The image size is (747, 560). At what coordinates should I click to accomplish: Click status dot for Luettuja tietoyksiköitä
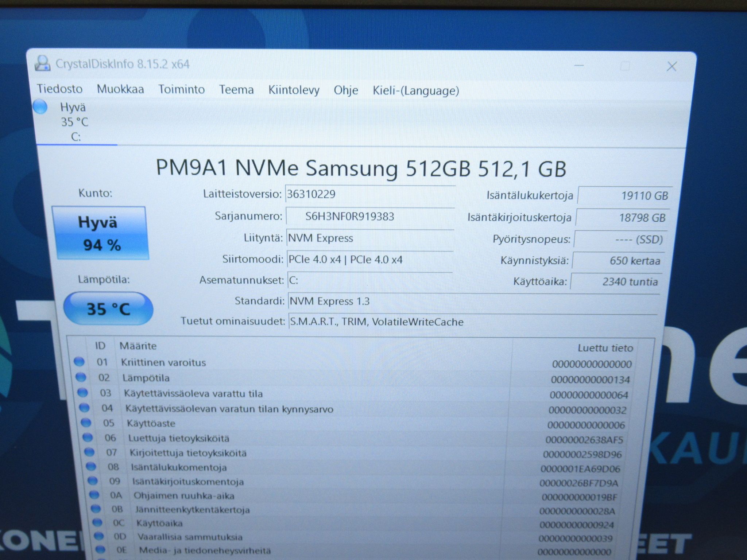[x=88, y=437]
